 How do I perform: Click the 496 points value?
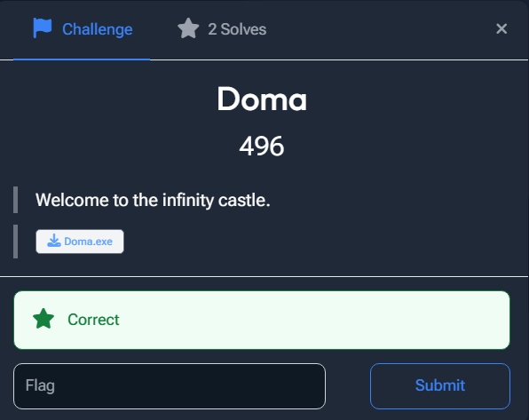coord(262,147)
